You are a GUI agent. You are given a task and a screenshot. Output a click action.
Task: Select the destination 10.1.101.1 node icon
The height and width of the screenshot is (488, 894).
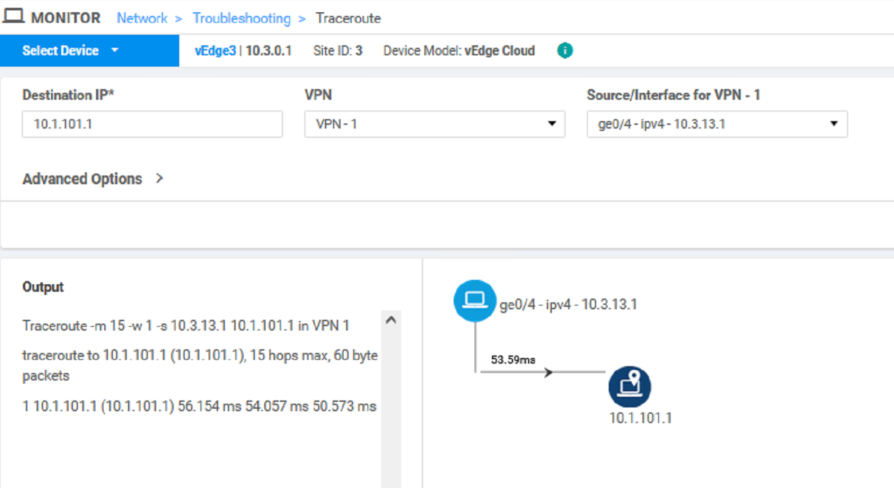coord(629,387)
